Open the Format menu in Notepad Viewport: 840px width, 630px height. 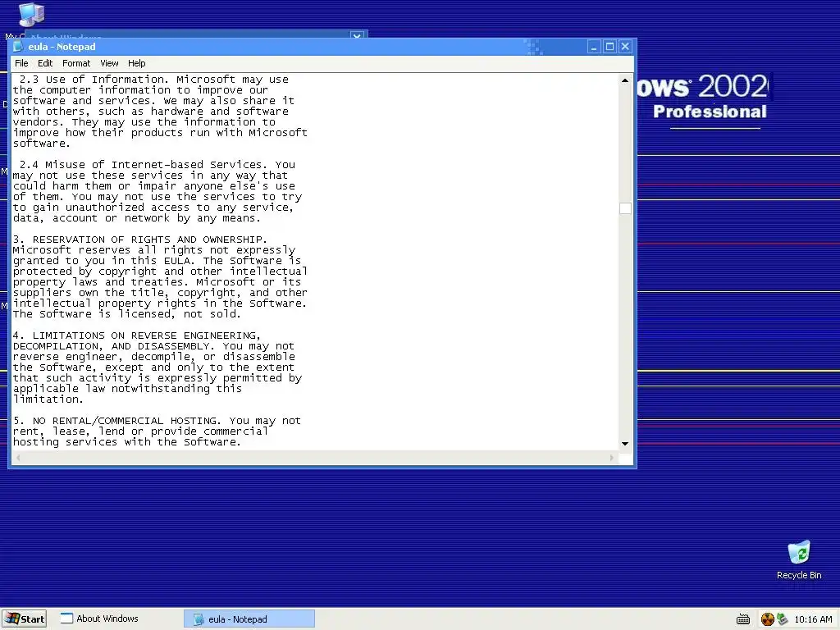pyautogui.click(x=76, y=63)
